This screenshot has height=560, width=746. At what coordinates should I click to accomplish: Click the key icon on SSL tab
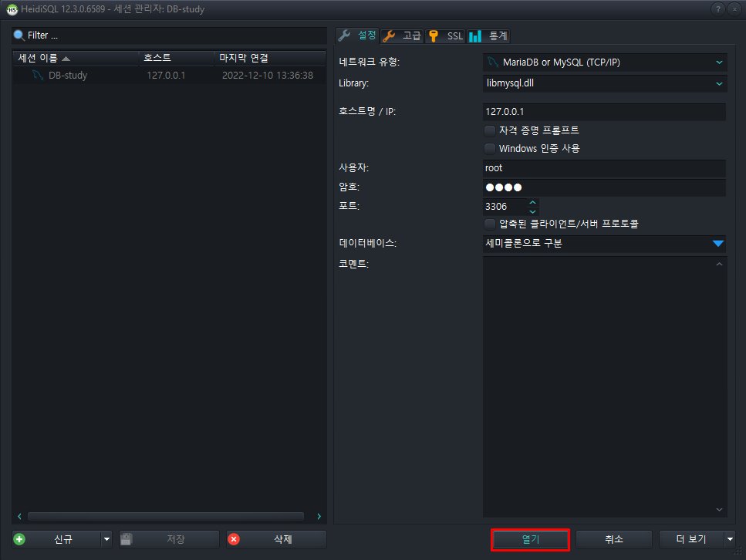(433, 36)
